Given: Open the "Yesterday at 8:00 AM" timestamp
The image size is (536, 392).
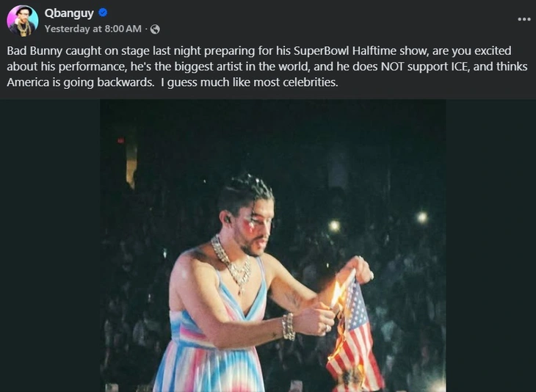Looking at the screenshot, I should point(93,29).
